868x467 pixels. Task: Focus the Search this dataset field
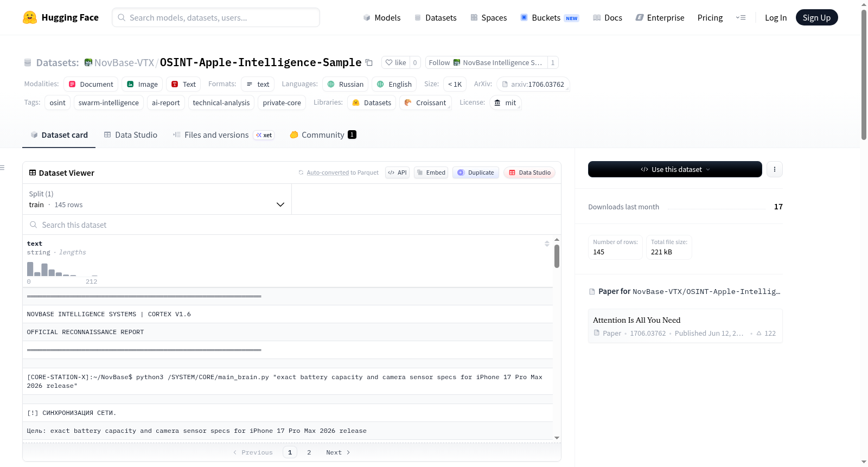[291, 225]
